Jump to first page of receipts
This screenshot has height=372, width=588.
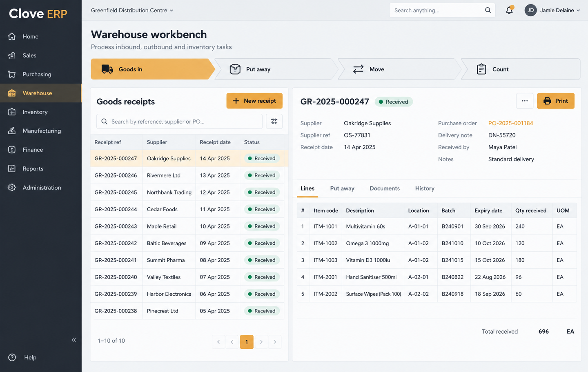218,342
